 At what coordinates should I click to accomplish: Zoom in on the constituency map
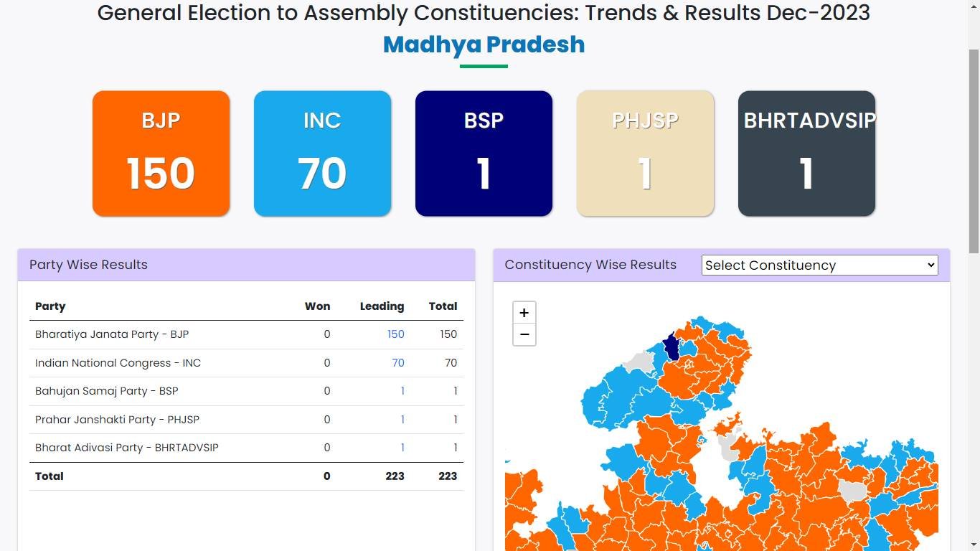click(524, 313)
